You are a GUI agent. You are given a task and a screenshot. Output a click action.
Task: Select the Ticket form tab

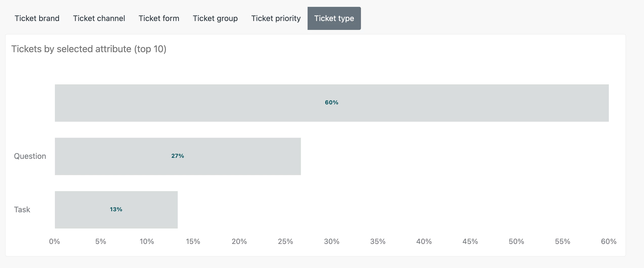[x=159, y=18]
